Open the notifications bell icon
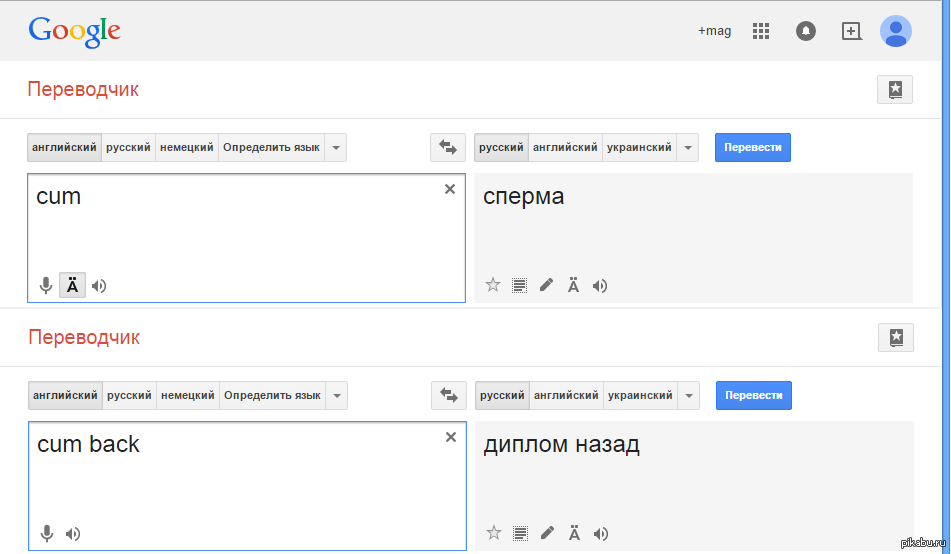 point(806,31)
